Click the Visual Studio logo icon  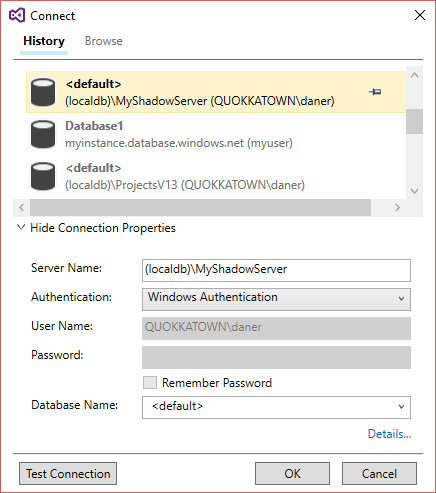17,15
